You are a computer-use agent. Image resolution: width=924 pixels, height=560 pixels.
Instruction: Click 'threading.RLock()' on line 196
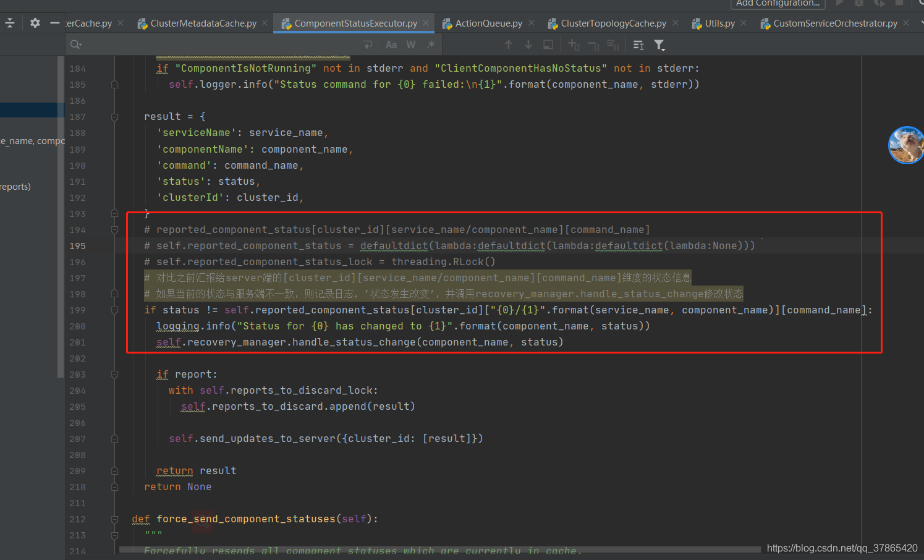443,262
